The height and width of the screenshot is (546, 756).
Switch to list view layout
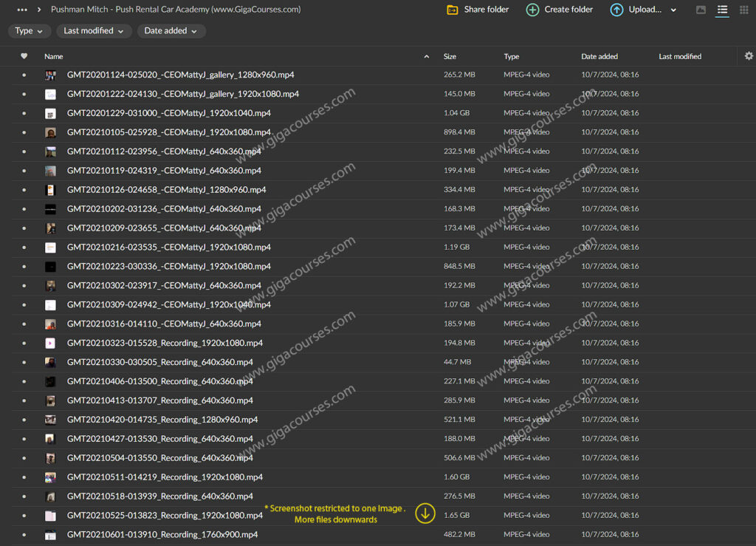click(722, 10)
